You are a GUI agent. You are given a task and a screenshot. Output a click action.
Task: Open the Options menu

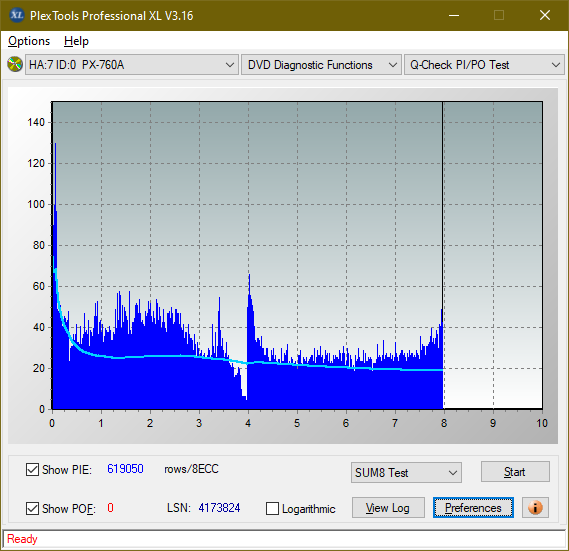tap(29, 41)
